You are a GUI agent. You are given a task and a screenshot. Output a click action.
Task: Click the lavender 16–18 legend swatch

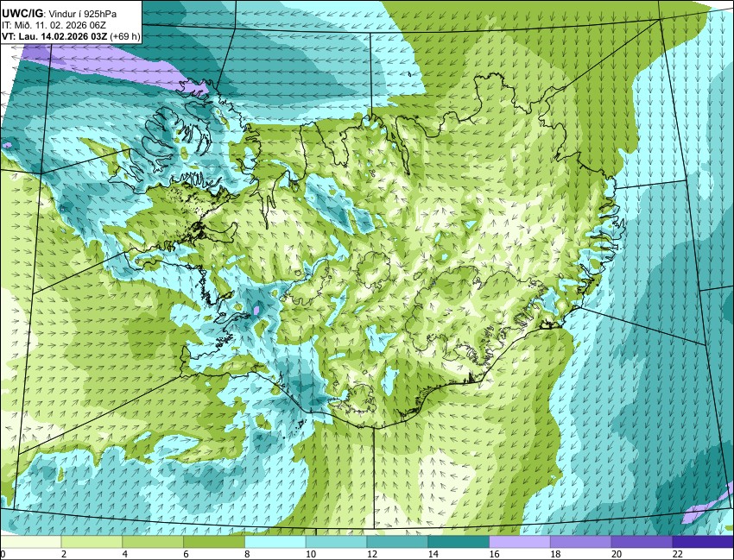pos(520,542)
